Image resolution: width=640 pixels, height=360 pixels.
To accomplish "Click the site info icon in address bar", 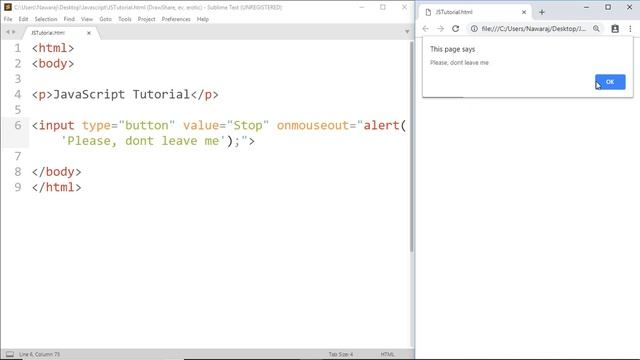I will (474, 29).
